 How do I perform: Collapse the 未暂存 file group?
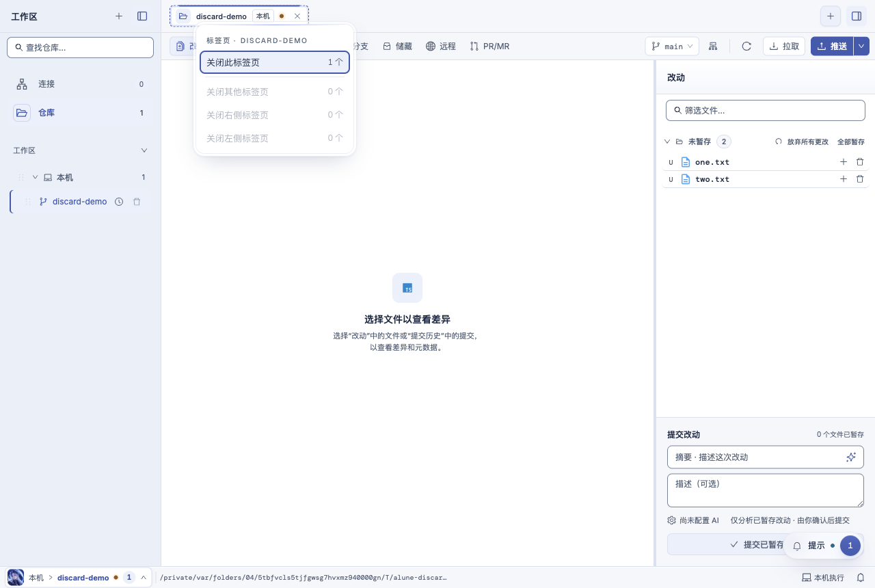(667, 142)
